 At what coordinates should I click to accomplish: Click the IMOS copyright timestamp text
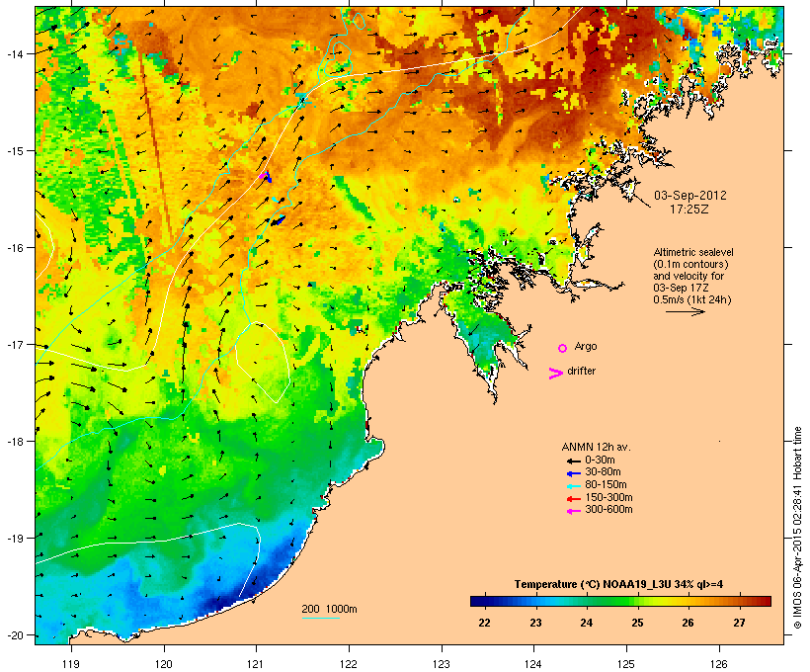[x=798, y=528]
